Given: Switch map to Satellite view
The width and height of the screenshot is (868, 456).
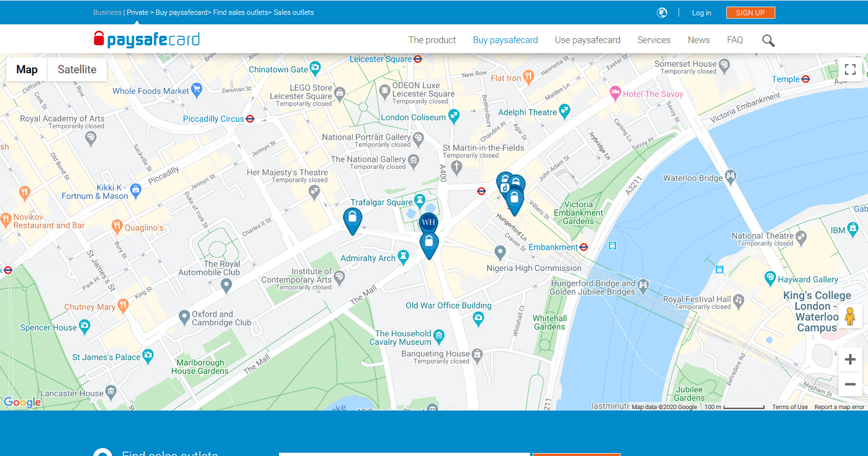Looking at the screenshot, I should pyautogui.click(x=77, y=69).
